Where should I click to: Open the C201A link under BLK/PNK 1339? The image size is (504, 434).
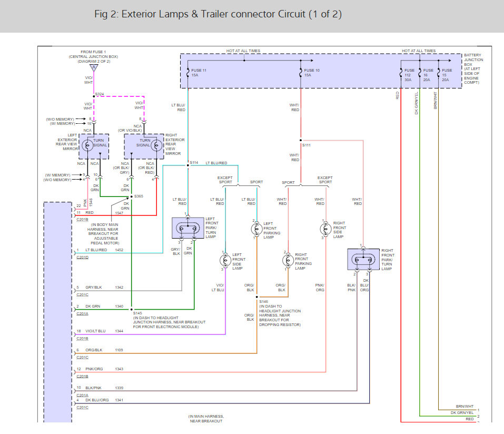point(82,395)
